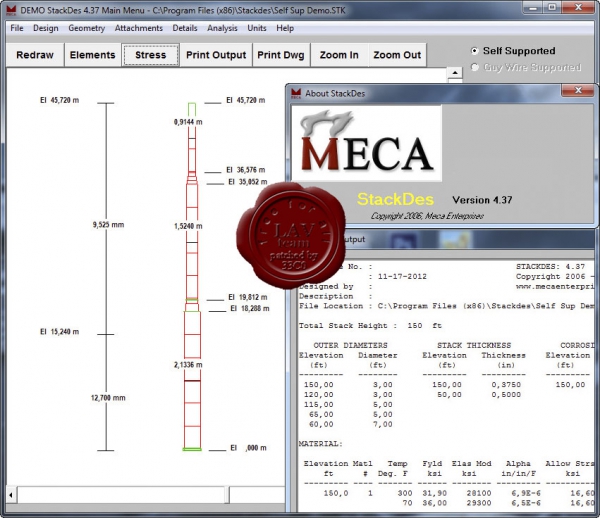The width and height of the screenshot is (600, 518).
Task: Click the yellow StackDes title text
Action: click(x=395, y=199)
